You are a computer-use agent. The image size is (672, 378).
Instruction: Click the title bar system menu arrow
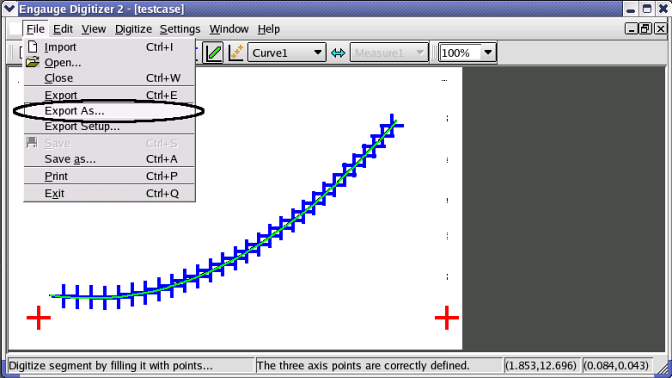(x=9, y=8)
